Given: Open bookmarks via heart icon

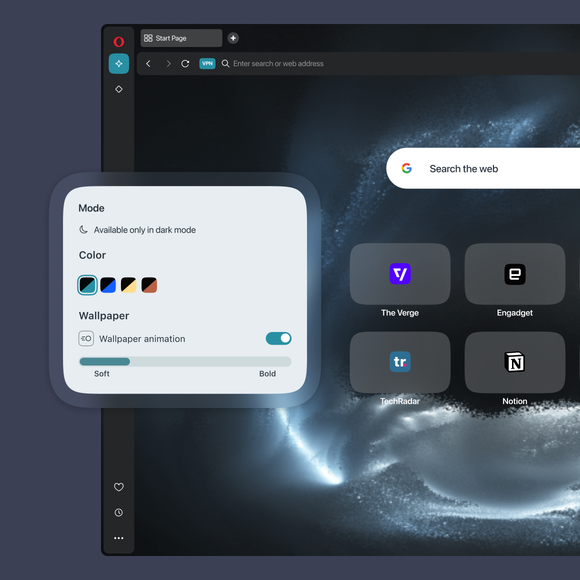Looking at the screenshot, I should (119, 487).
